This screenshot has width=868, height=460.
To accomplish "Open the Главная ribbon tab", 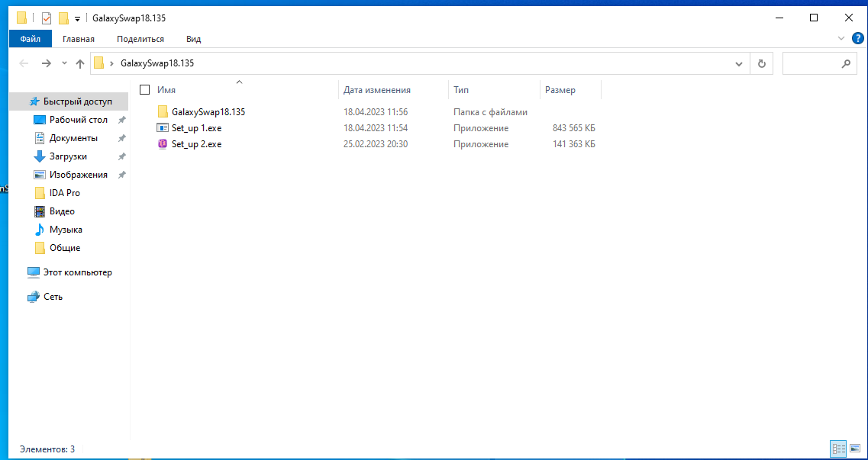I will coord(79,39).
